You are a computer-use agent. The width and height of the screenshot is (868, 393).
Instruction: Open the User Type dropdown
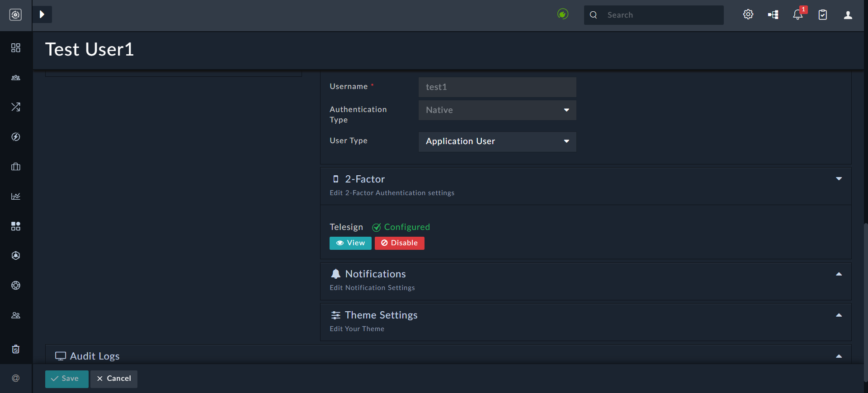(x=497, y=141)
